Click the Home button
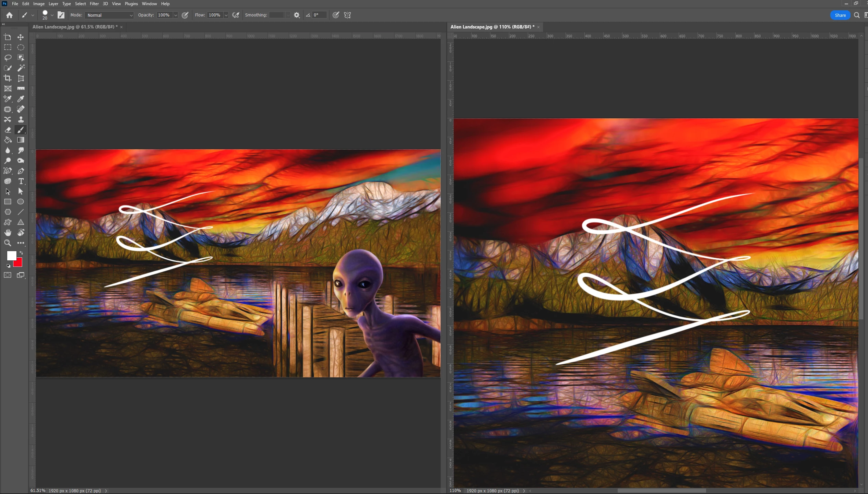Image resolution: width=868 pixels, height=494 pixels. [x=9, y=15]
